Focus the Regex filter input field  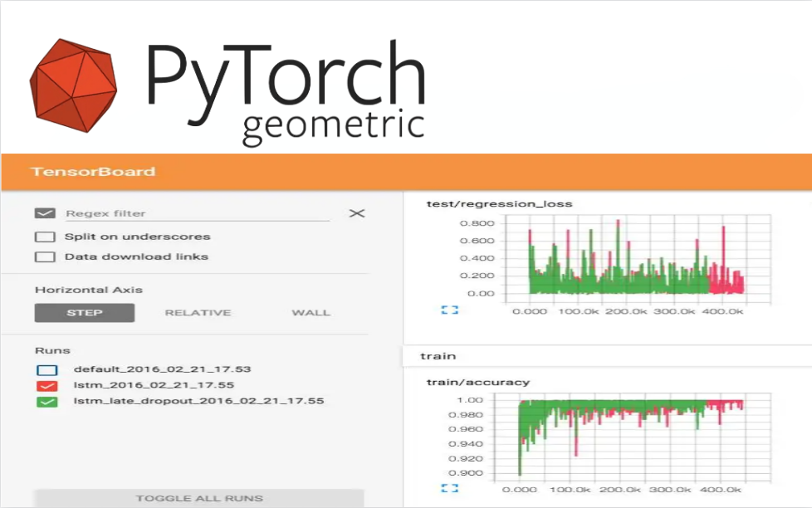[x=198, y=213]
